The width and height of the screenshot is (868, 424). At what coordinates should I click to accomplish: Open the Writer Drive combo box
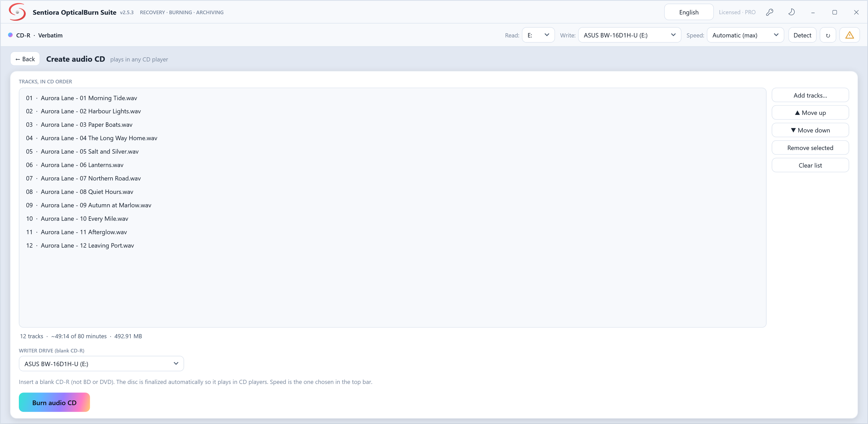(101, 364)
